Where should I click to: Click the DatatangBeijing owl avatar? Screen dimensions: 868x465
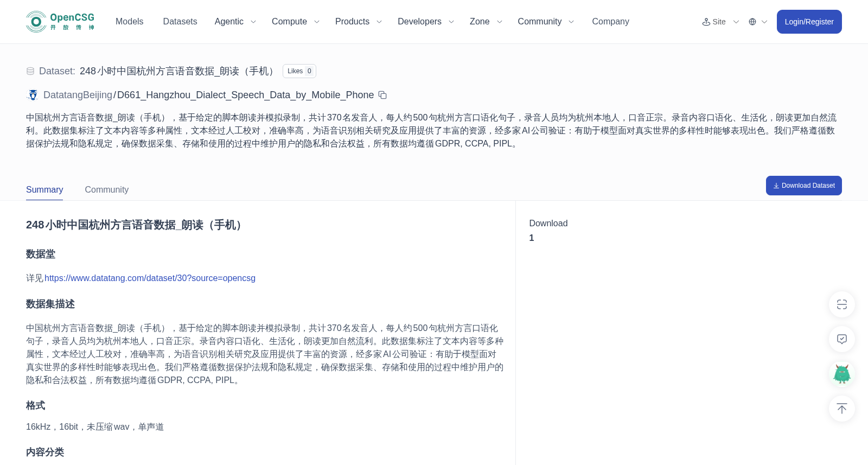coord(33,95)
